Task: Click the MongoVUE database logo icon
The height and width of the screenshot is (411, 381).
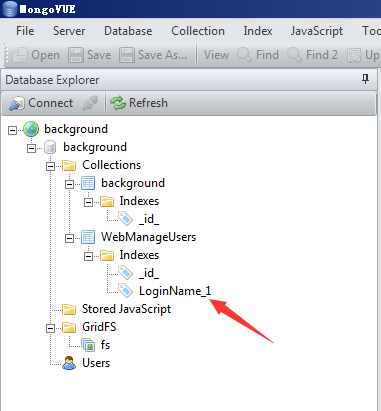Action: 9,9
